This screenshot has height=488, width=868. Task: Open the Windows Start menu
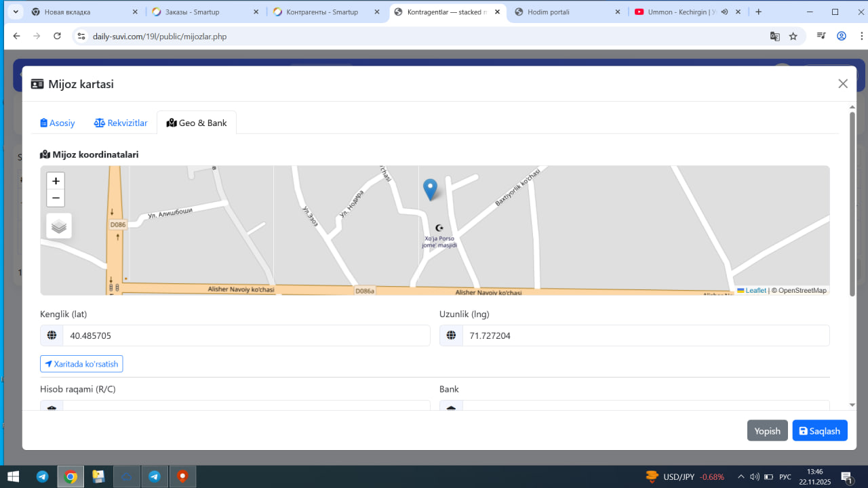tap(13, 476)
